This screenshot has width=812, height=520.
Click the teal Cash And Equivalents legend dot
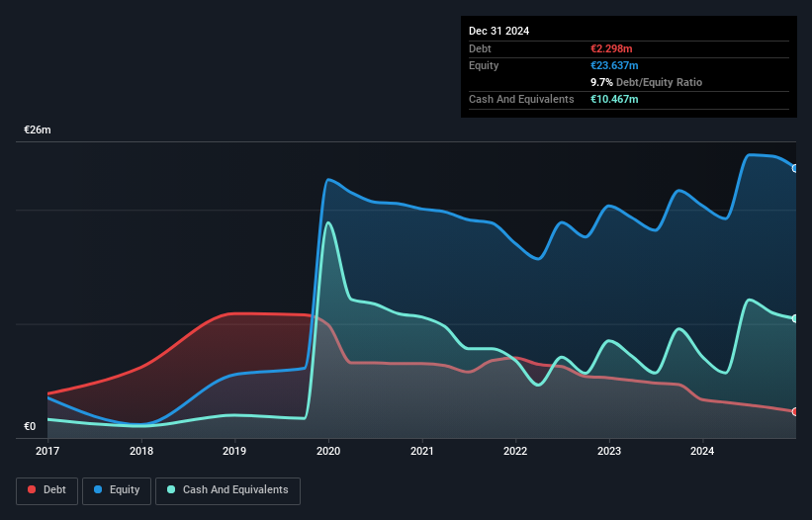coord(171,489)
